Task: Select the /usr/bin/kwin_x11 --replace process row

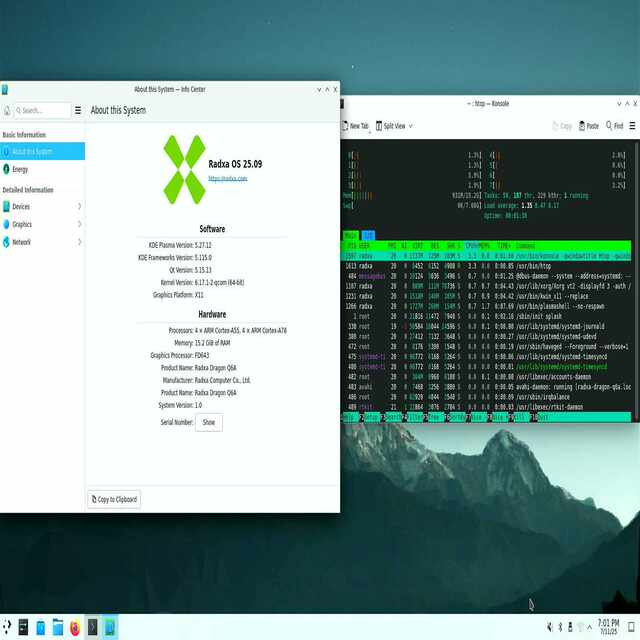Action: point(486,296)
